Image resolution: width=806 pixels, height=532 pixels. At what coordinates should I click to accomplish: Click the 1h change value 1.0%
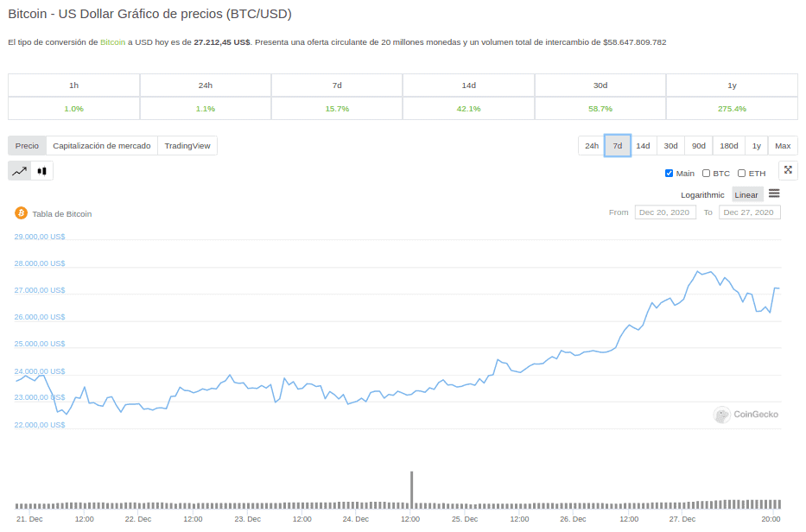[x=74, y=109]
